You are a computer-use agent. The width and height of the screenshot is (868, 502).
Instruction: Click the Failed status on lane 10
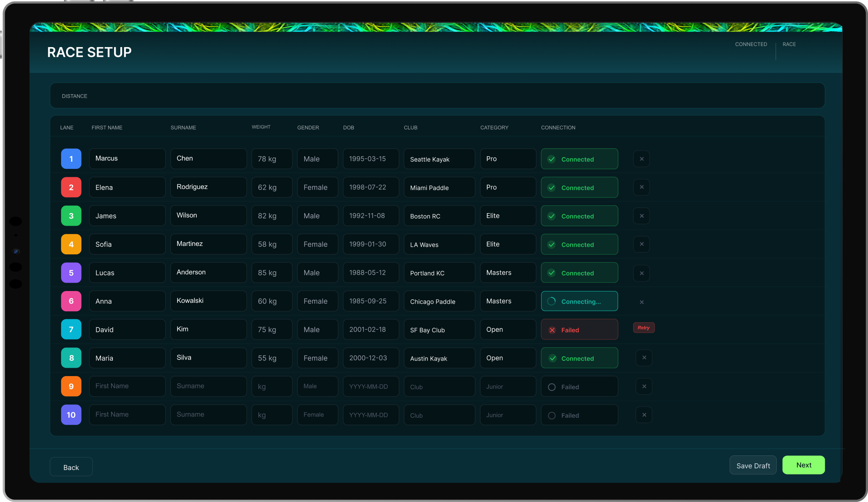pyautogui.click(x=579, y=415)
